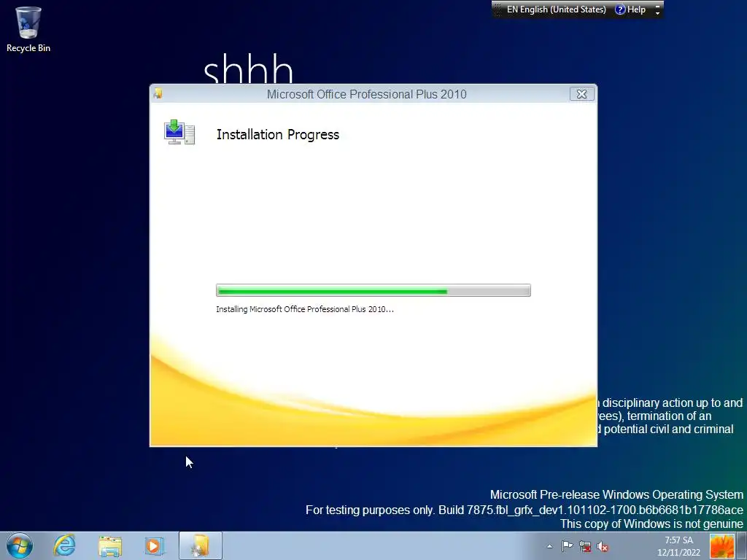Click the Installation Progress computer icon

tap(179, 133)
